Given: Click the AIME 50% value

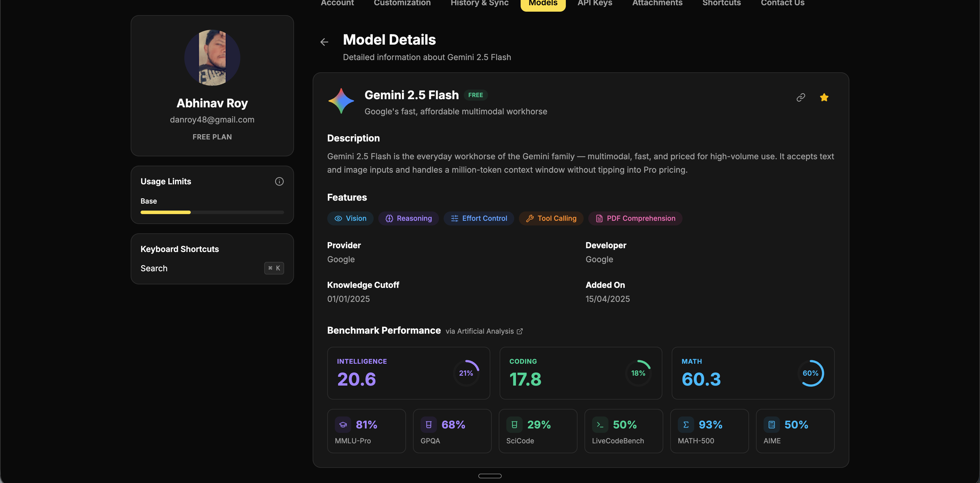Looking at the screenshot, I should (x=796, y=424).
